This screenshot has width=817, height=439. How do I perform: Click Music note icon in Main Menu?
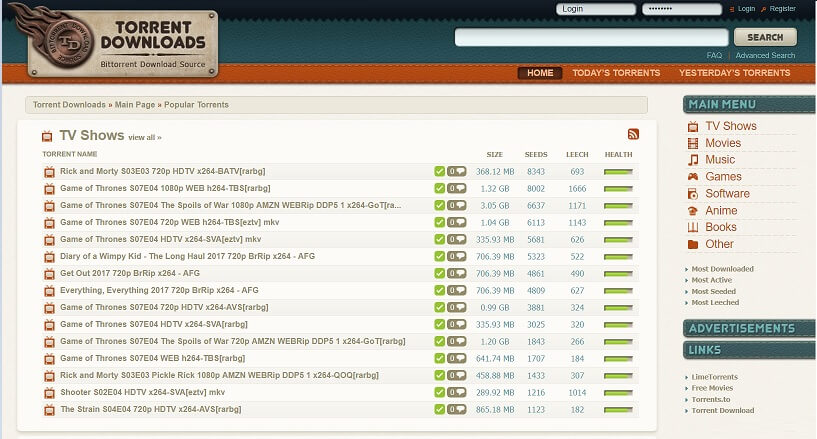click(x=693, y=160)
